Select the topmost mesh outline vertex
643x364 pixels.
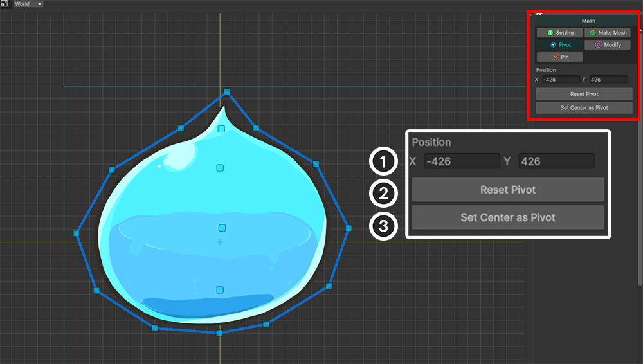point(227,92)
